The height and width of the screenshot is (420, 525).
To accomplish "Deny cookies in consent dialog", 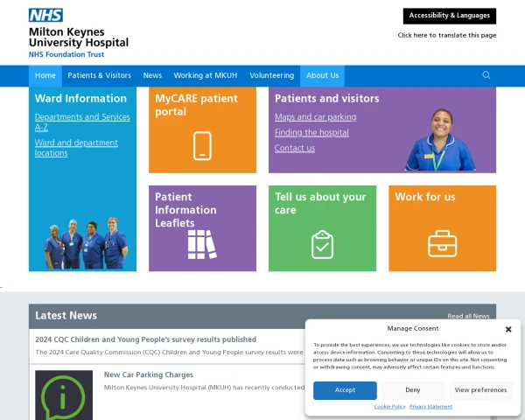I will tap(412, 390).
